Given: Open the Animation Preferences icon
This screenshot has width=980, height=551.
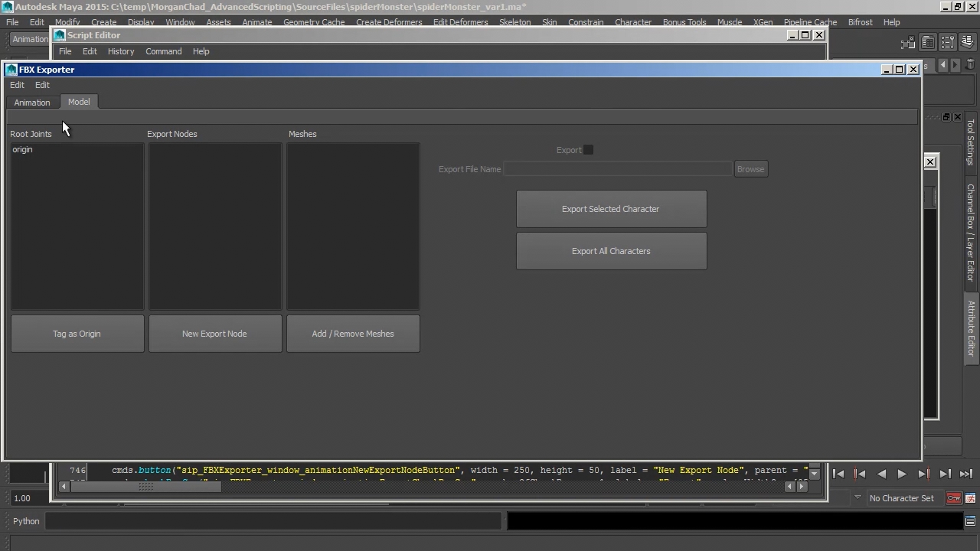Looking at the screenshot, I should 971,498.
